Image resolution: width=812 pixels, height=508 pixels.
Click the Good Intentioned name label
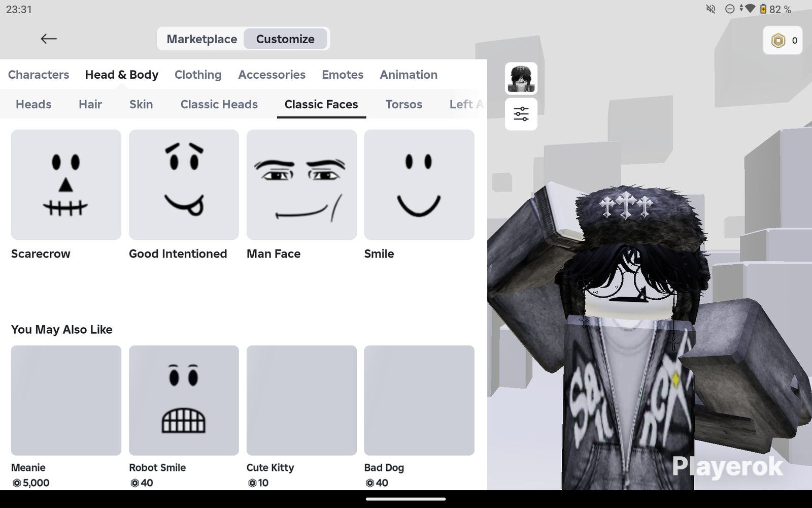178,254
